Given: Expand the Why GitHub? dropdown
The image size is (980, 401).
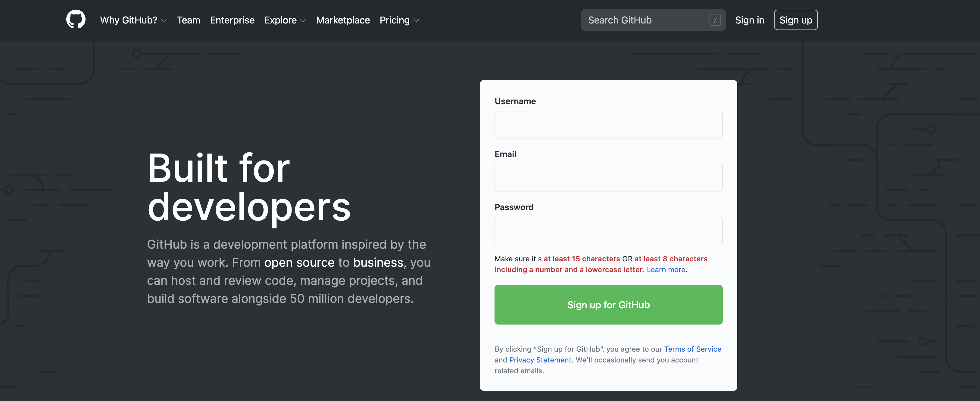Looking at the screenshot, I should point(133,20).
